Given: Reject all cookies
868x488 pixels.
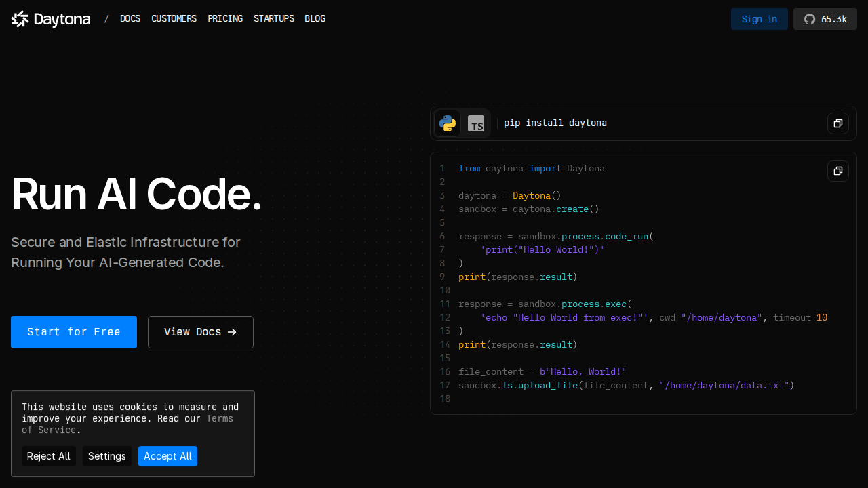Looking at the screenshot, I should tap(49, 456).
